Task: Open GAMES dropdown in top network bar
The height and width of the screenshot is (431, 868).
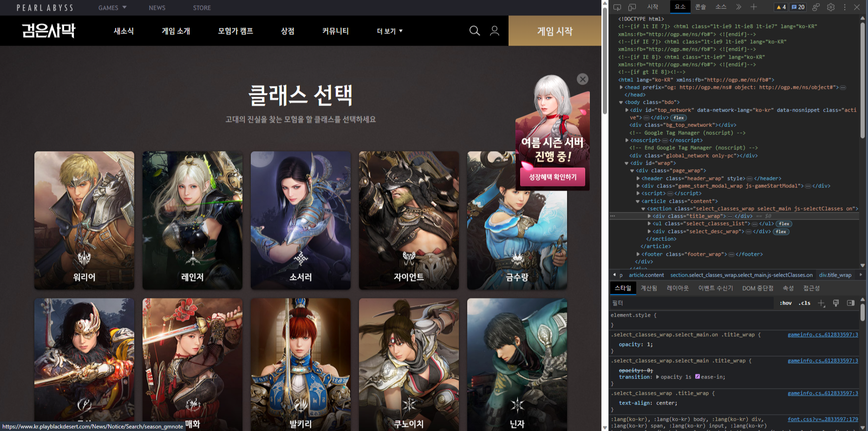Action: [112, 7]
